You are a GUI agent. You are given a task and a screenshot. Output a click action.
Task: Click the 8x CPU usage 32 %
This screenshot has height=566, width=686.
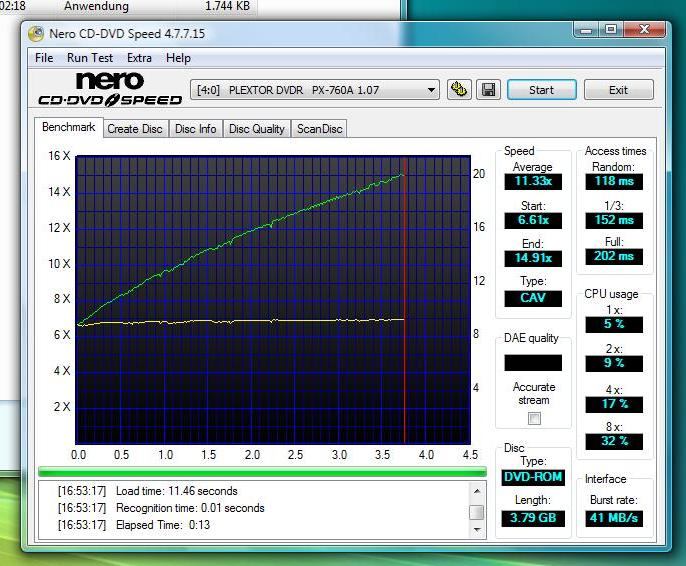tap(614, 441)
